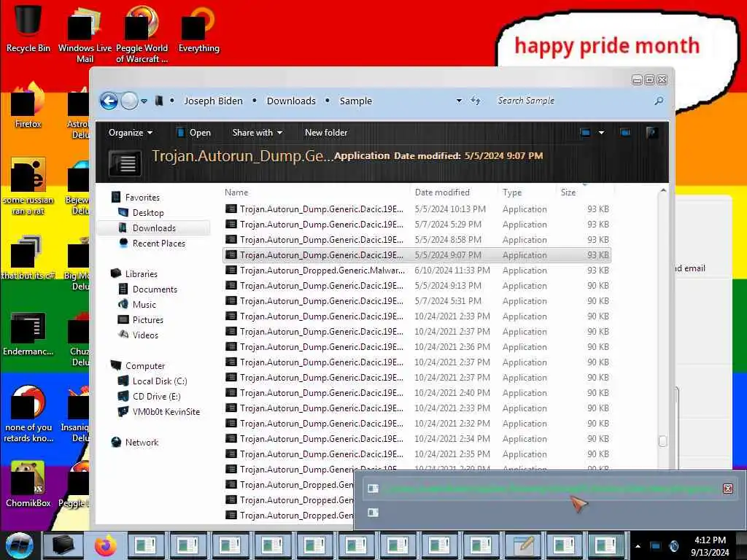Select the file modified 5/5/2024 10:13 PM
Image resolution: width=747 pixels, height=560 pixels.
coord(417,209)
